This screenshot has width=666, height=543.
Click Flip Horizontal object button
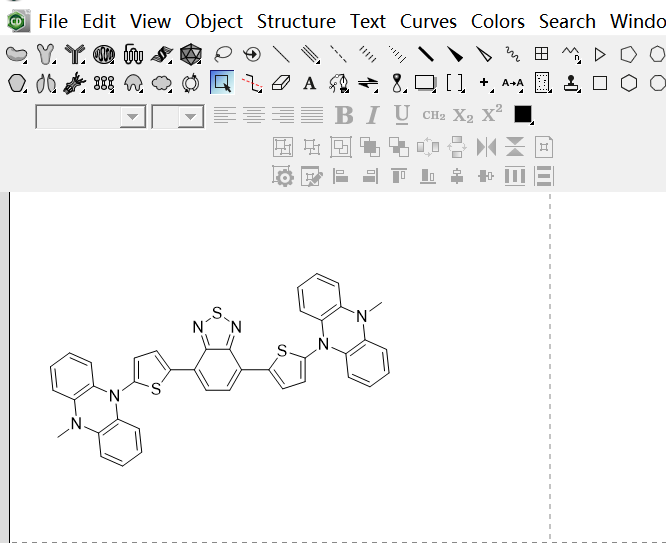pyautogui.click(x=486, y=147)
